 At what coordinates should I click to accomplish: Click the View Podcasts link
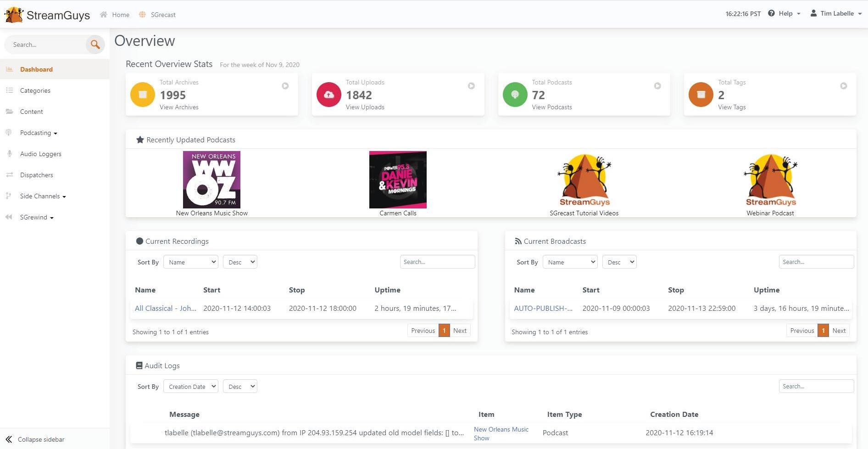point(552,107)
